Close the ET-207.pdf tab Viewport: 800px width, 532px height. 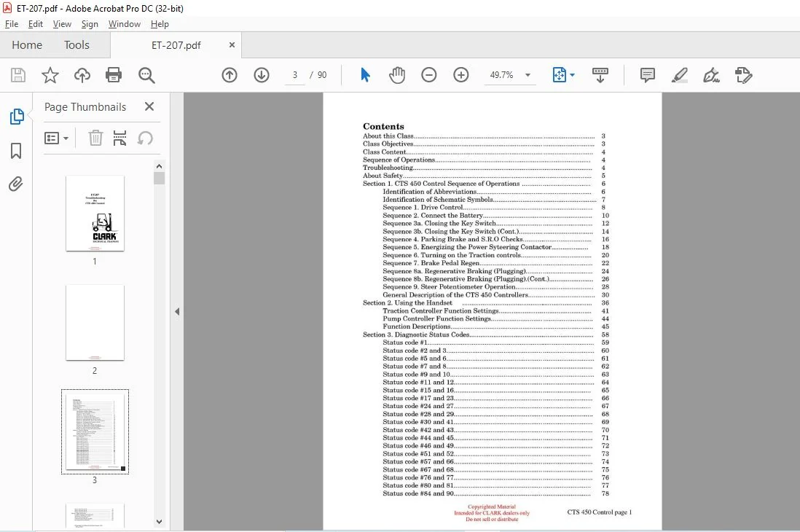[232, 45]
